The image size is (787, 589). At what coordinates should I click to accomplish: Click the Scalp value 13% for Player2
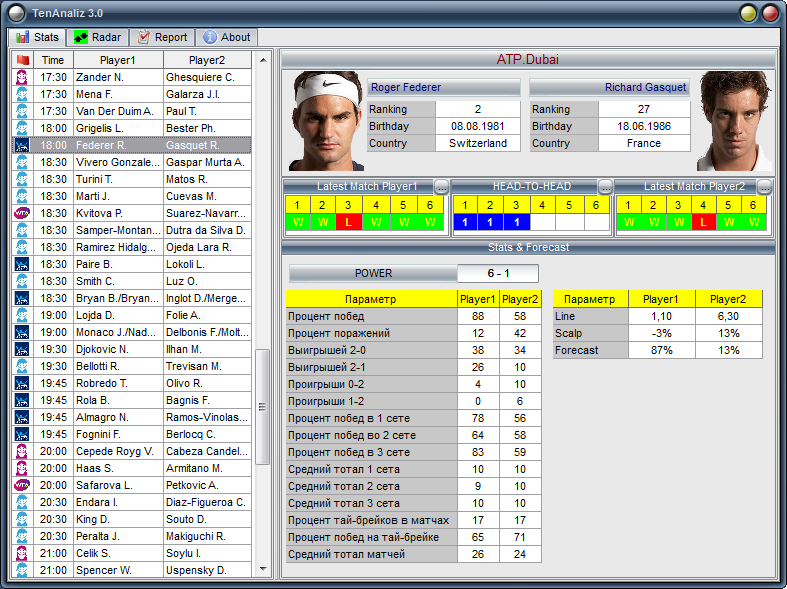pyautogui.click(x=728, y=334)
